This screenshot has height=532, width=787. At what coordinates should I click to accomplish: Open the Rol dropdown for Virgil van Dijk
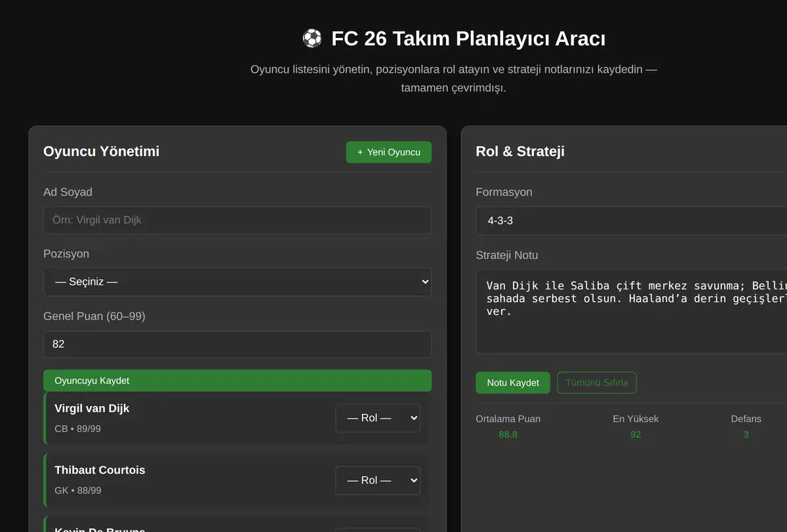(378, 418)
